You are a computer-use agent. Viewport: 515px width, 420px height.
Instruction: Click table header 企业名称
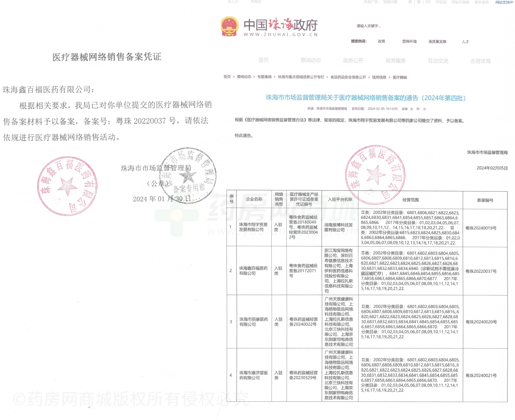[x=254, y=199]
